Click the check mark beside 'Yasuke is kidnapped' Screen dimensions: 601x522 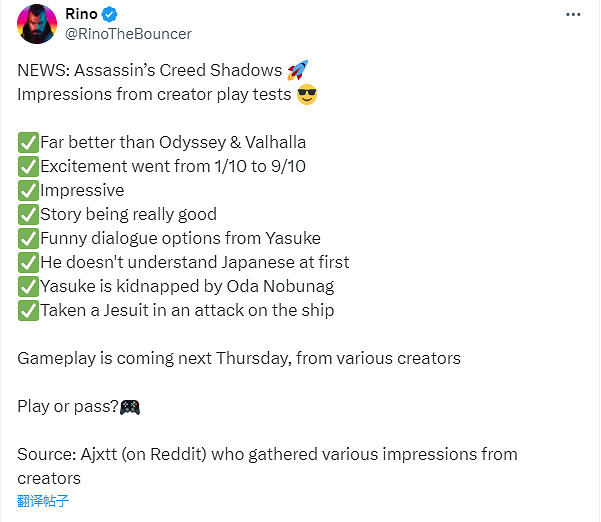[x=28, y=286]
